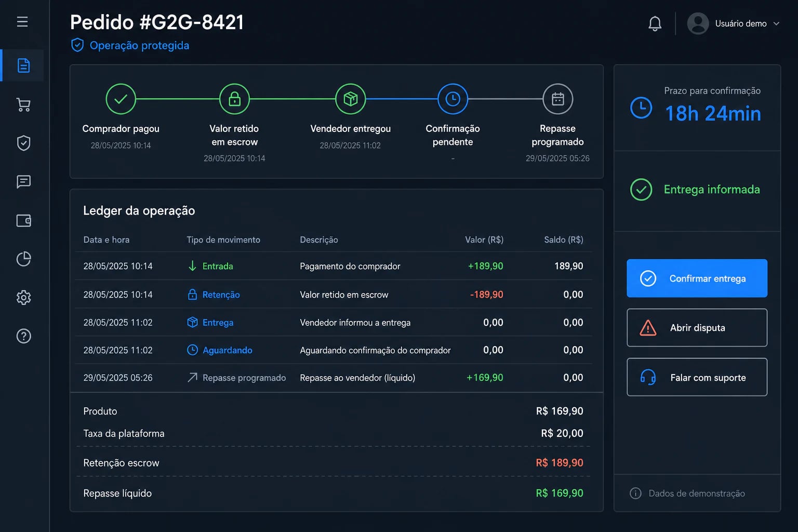Click the Abrir disputa button

[697, 328]
